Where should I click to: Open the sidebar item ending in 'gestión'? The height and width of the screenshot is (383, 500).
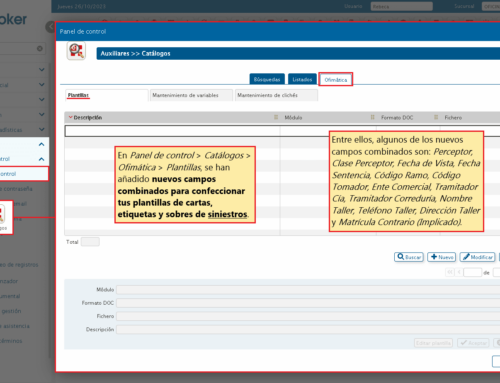(11, 311)
